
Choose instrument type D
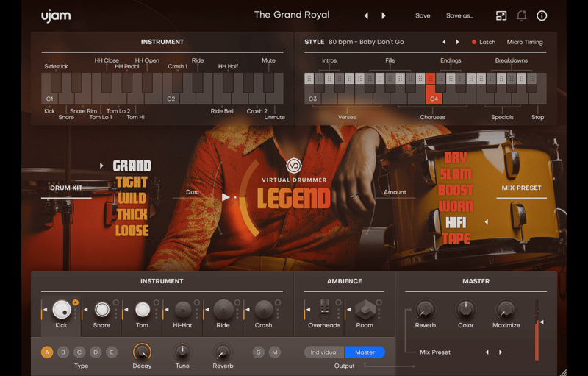coord(96,352)
